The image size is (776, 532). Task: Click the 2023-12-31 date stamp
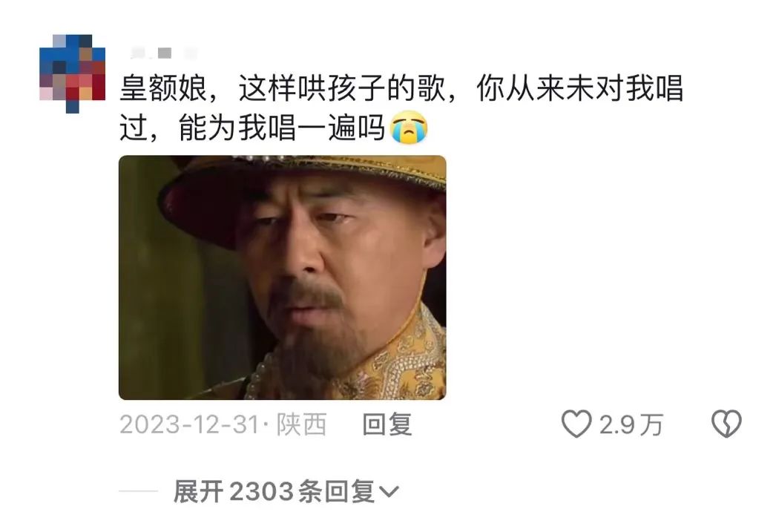[x=189, y=424]
